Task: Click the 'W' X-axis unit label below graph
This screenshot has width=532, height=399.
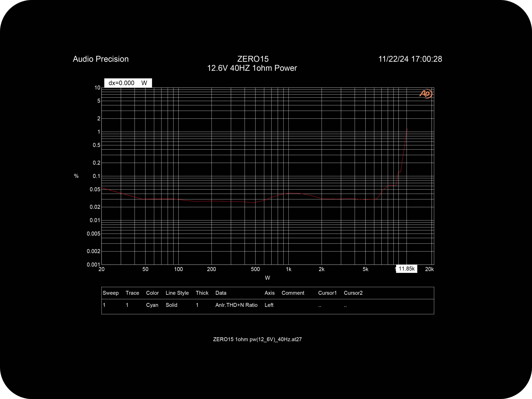Action: click(x=267, y=278)
